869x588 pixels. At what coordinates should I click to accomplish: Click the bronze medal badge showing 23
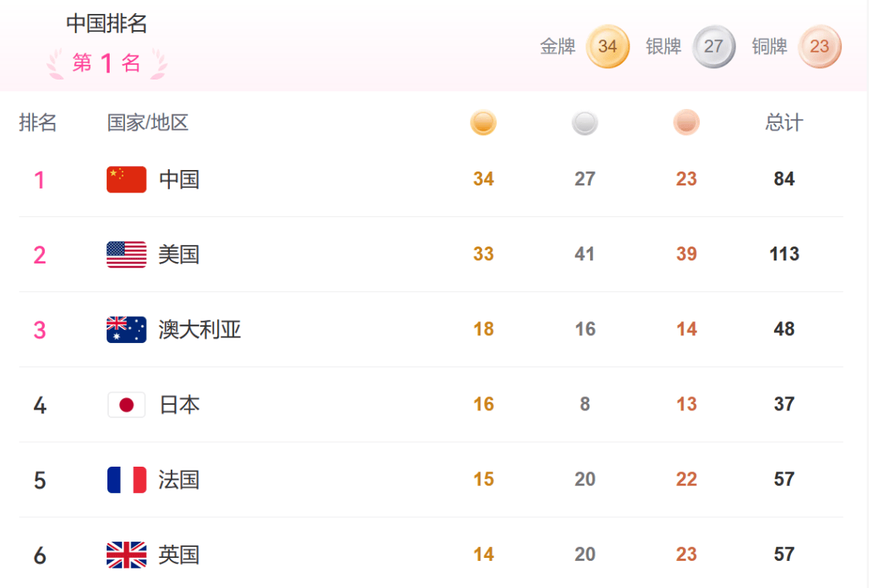coord(819,46)
